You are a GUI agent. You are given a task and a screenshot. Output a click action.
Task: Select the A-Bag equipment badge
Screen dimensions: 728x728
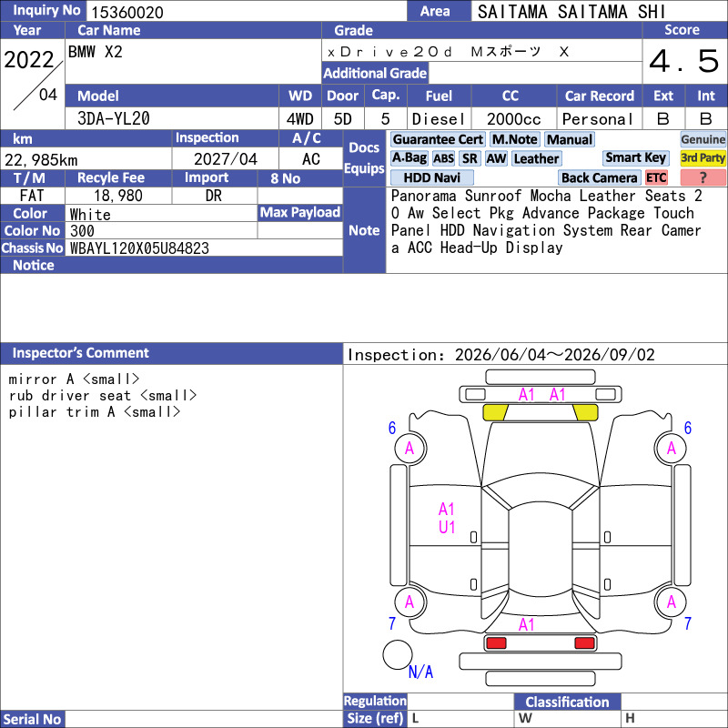pos(409,158)
